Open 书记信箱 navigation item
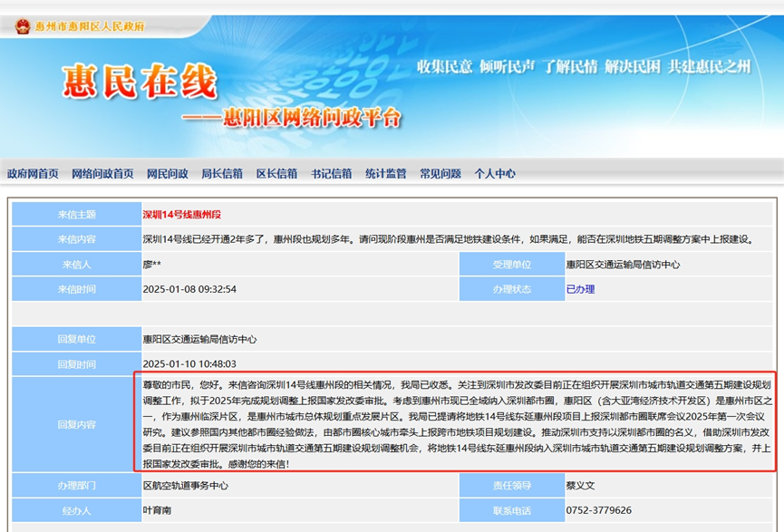The height and width of the screenshot is (532, 784). tap(331, 173)
